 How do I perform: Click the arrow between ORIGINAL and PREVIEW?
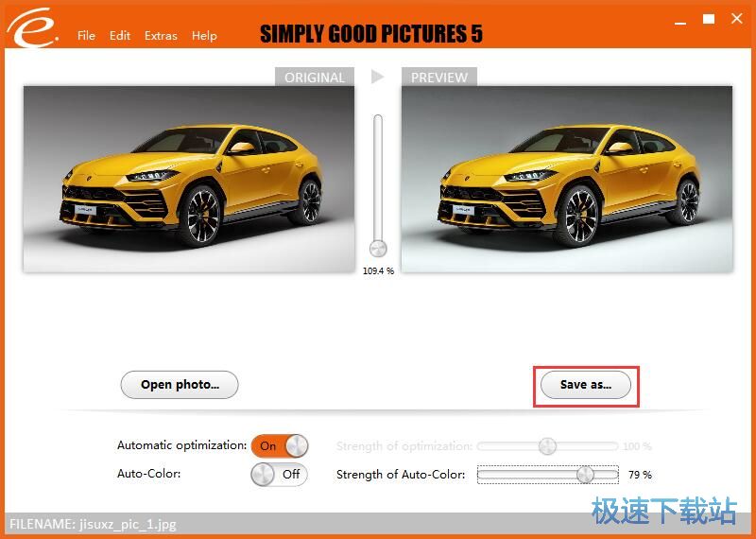coord(377,77)
